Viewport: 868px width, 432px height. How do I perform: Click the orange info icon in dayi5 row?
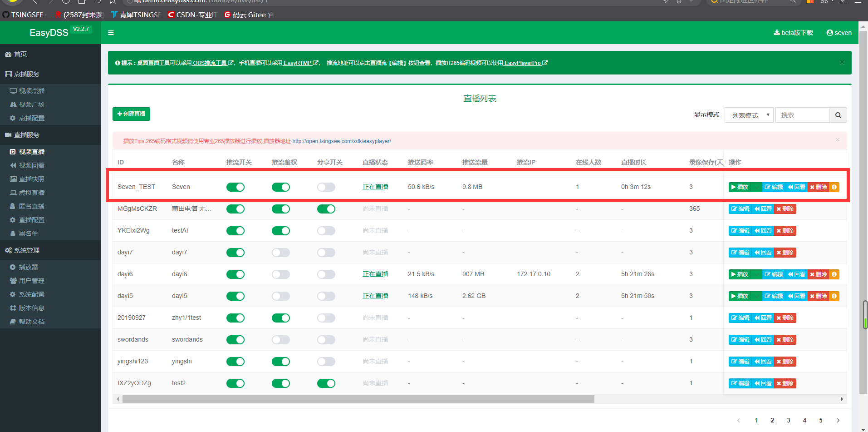tap(834, 296)
